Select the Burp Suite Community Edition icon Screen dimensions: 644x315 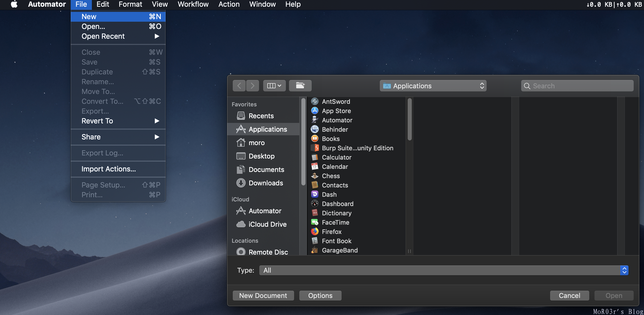coord(315,148)
